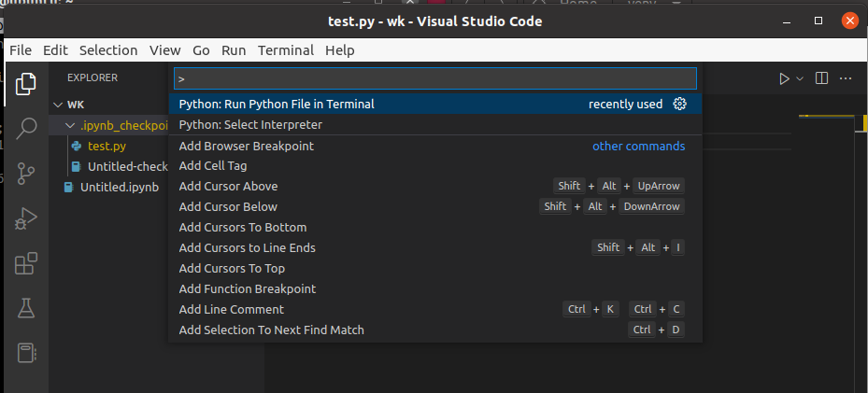This screenshot has height=393, width=868.
Task: Open Untitled.ipynb in the explorer
Action: pos(119,187)
